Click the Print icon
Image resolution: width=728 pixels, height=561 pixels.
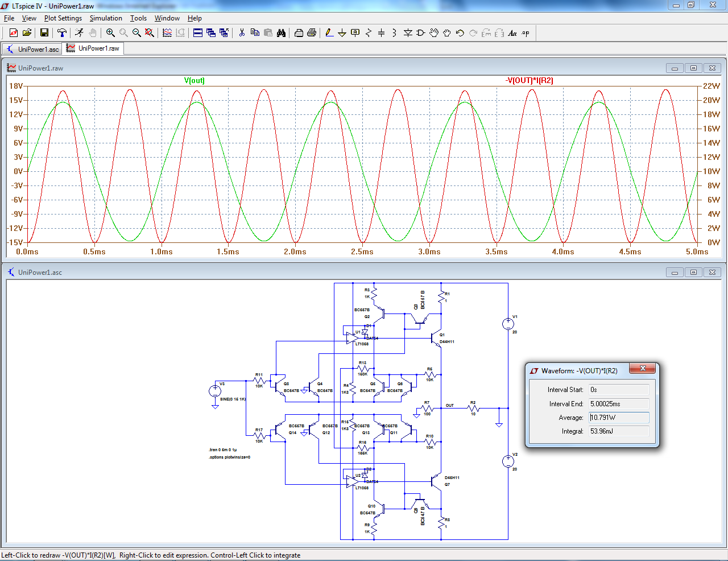coord(312,33)
